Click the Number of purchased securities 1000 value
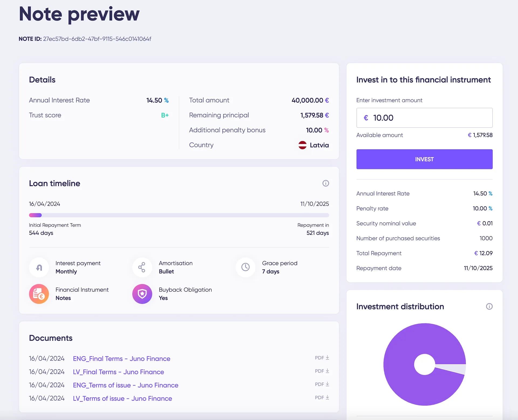This screenshot has width=518, height=420. coord(486,238)
